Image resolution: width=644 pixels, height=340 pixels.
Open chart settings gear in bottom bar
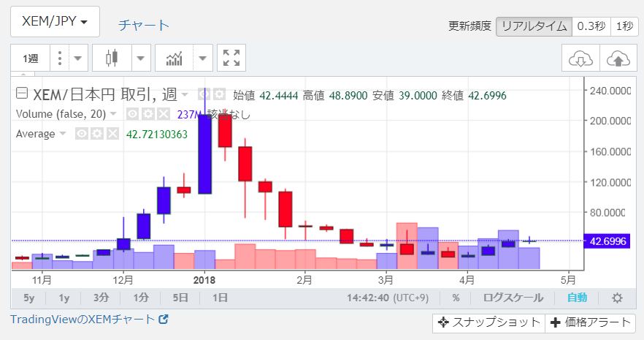(x=617, y=298)
